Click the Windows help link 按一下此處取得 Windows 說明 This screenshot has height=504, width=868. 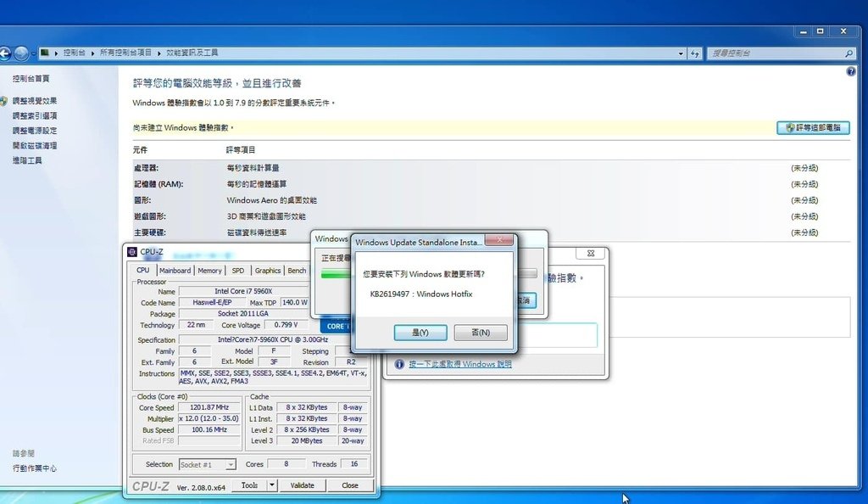pos(460,365)
